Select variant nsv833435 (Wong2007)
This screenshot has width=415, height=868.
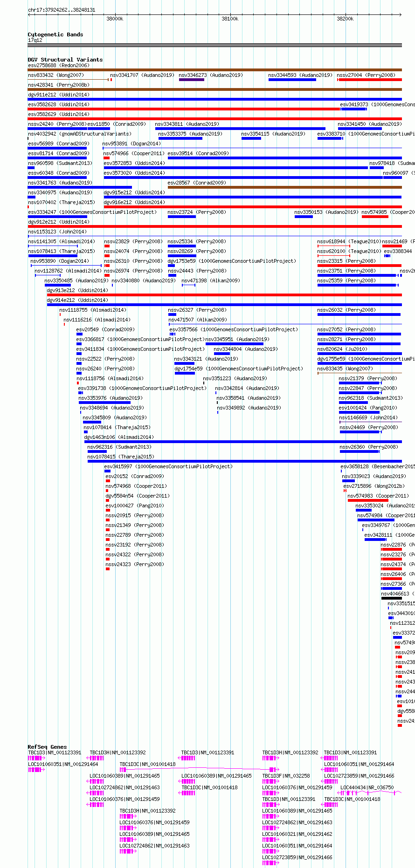tap(345, 369)
